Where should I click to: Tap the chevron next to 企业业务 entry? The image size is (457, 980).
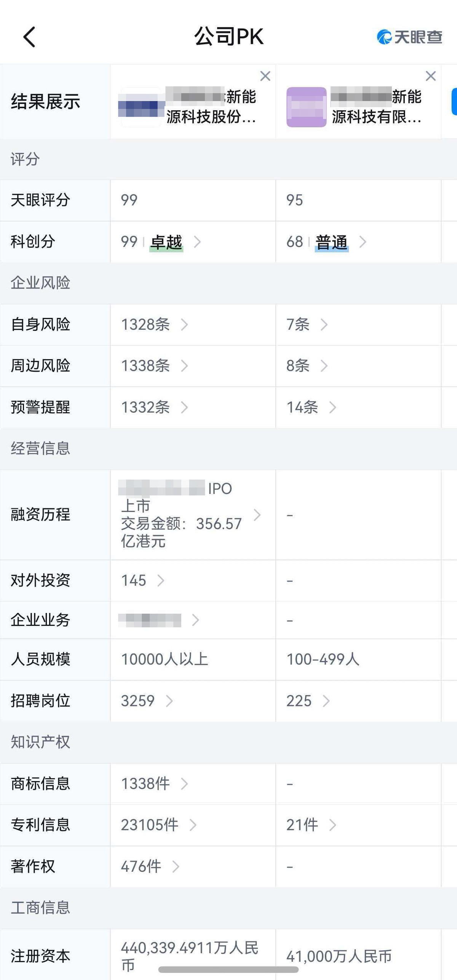tap(195, 620)
